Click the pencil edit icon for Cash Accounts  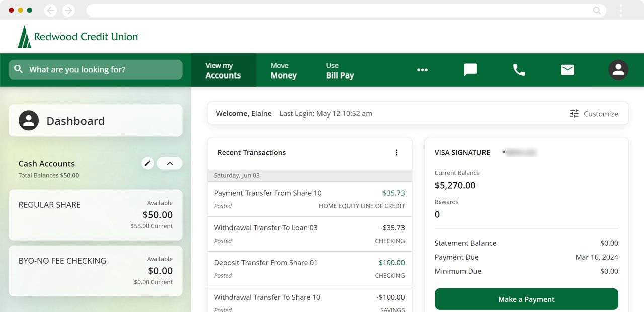[147, 163]
